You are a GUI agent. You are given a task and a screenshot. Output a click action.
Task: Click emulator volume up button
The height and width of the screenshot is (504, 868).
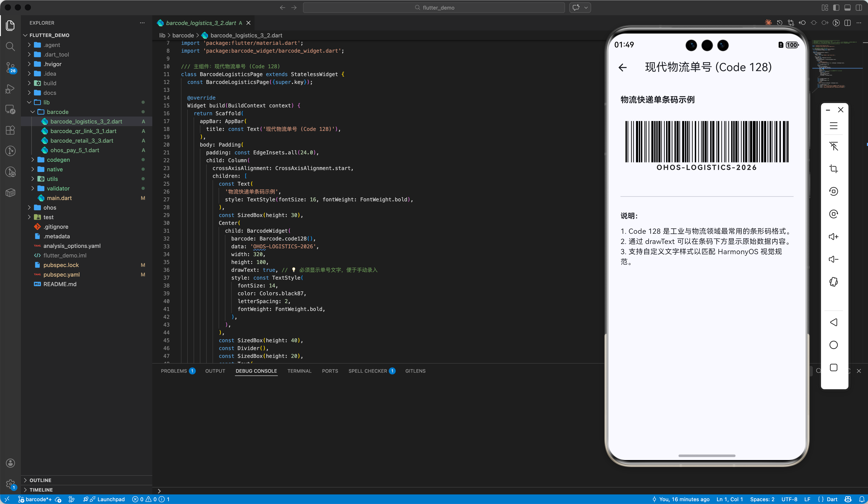[x=833, y=237]
